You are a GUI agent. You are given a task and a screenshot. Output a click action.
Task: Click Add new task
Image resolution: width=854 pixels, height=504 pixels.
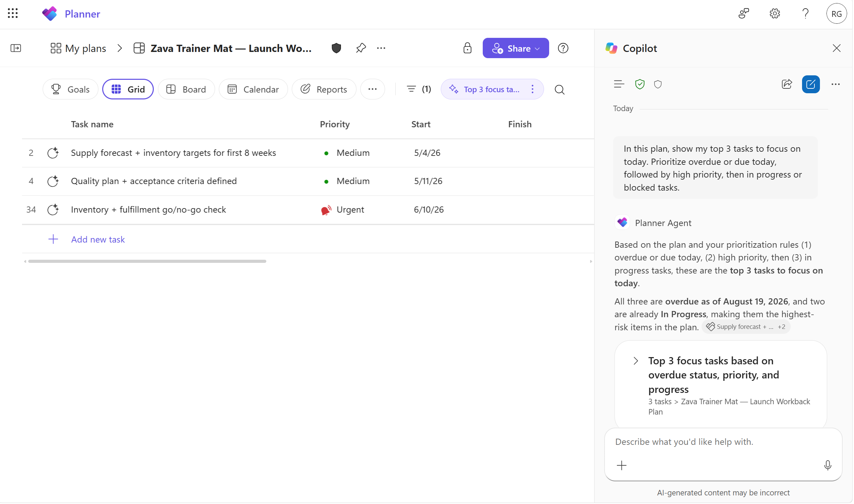click(98, 240)
